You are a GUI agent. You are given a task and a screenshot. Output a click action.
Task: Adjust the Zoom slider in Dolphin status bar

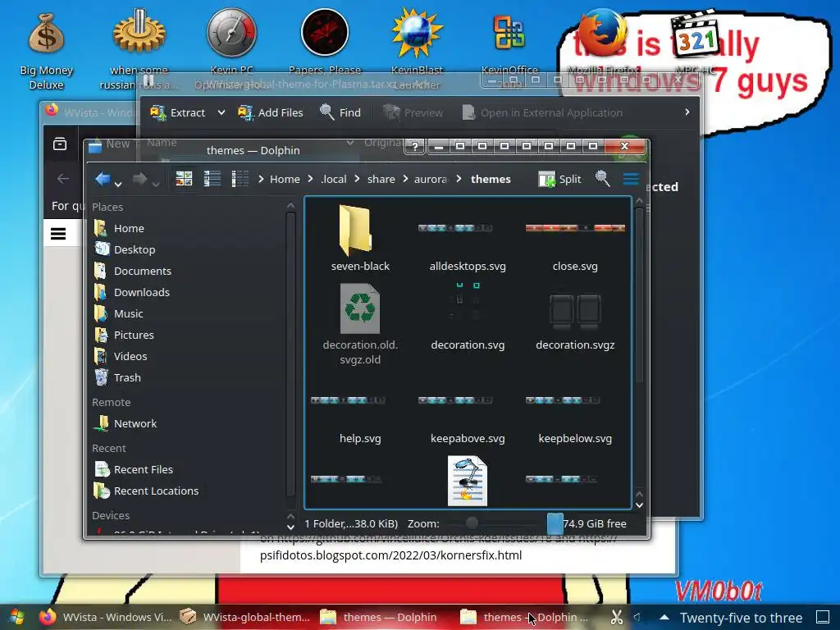[x=493, y=523]
